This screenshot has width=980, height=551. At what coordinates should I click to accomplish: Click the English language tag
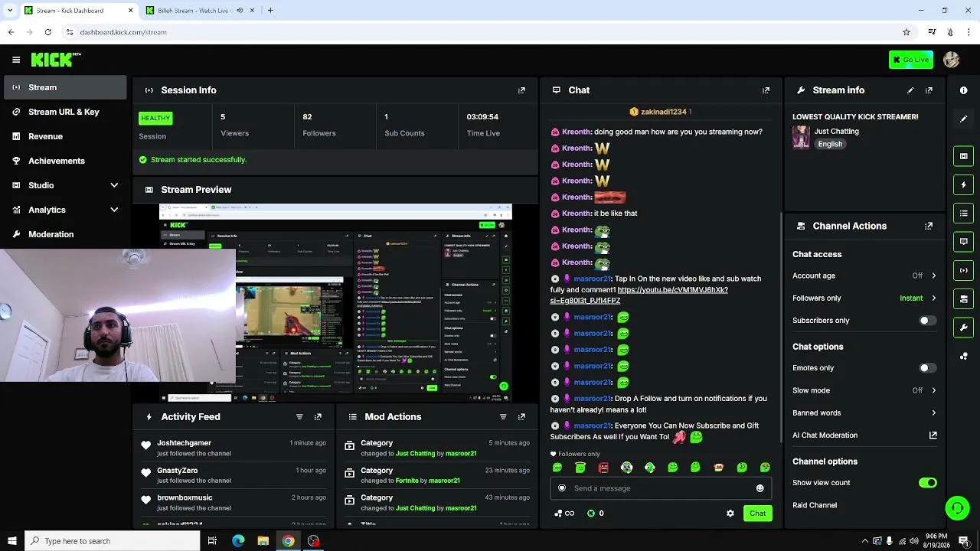pyautogui.click(x=830, y=144)
